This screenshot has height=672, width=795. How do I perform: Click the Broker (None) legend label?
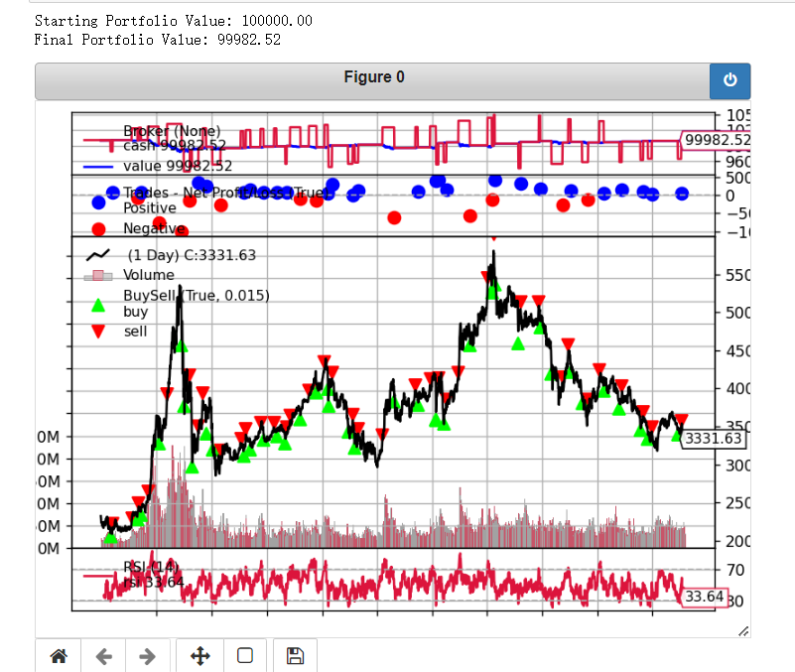click(x=172, y=131)
